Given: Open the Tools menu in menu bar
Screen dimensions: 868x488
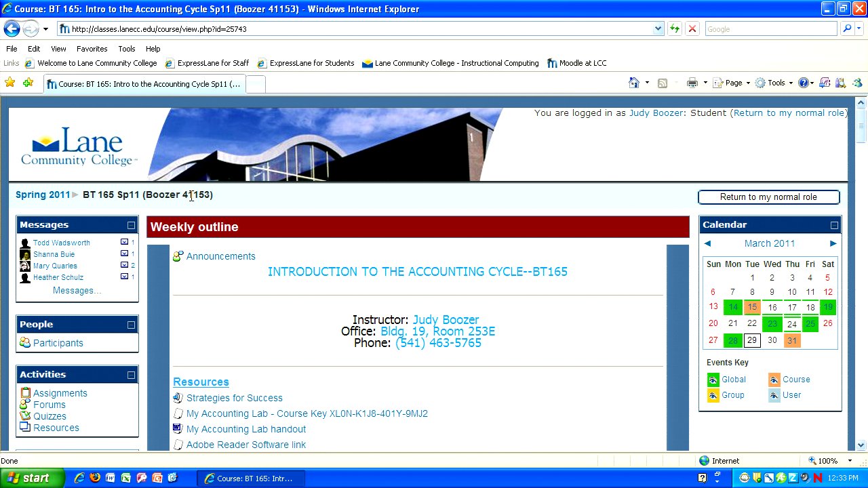Looking at the screenshot, I should pos(126,49).
